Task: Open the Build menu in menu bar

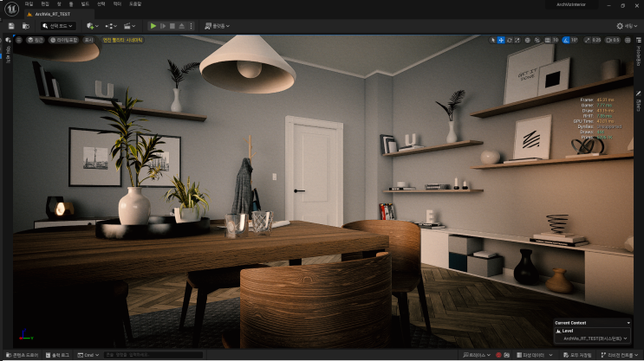Action: point(85,4)
